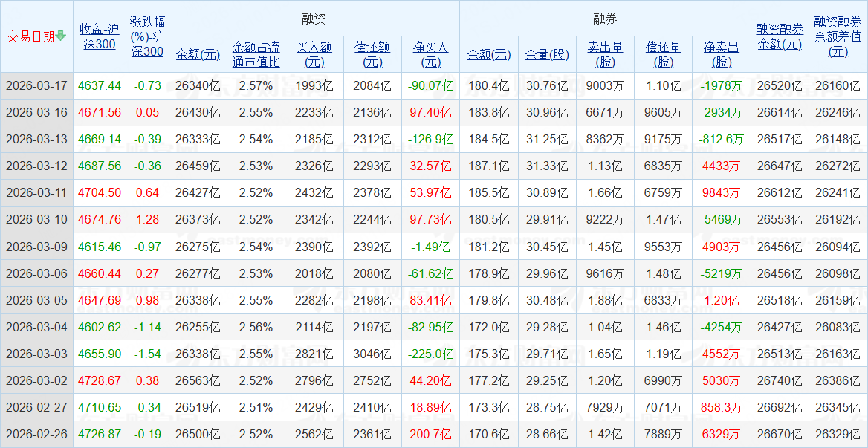868x448 pixels.
Task: Click the sell volume 9003万
Action: [605, 85]
